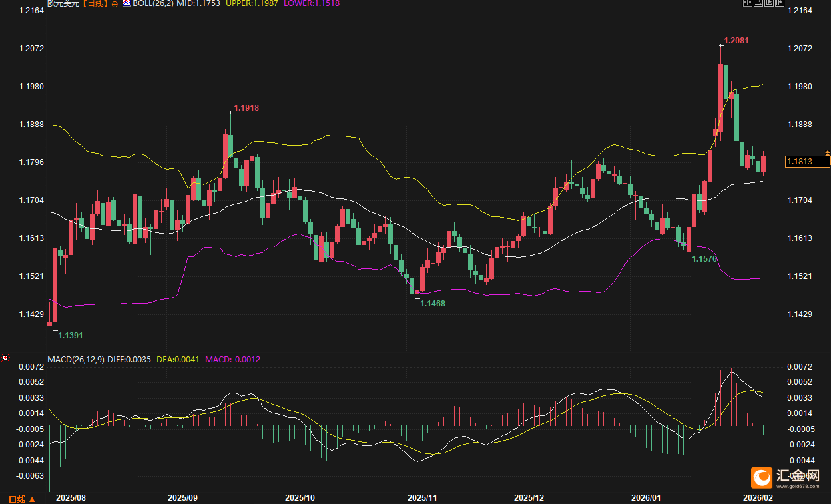Click the small orange arrows above price tag
This screenshot has height=504, width=831.
[x=827, y=153]
